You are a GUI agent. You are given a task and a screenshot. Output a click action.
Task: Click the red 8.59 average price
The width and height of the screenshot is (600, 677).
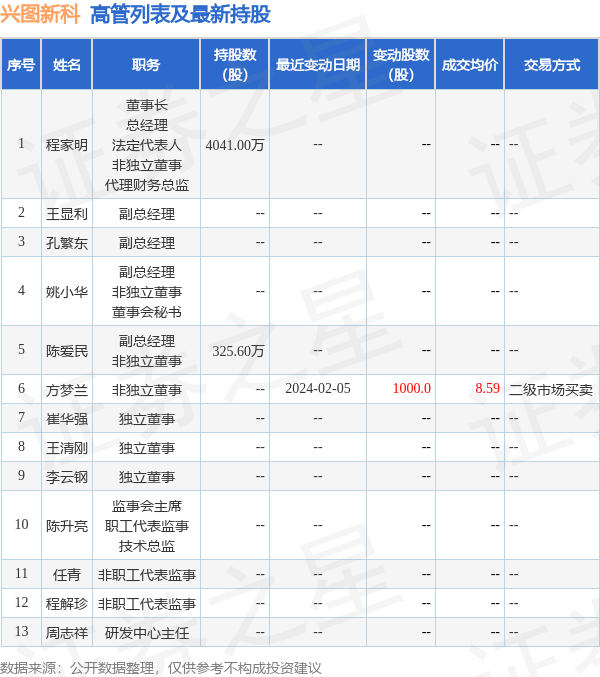487,389
